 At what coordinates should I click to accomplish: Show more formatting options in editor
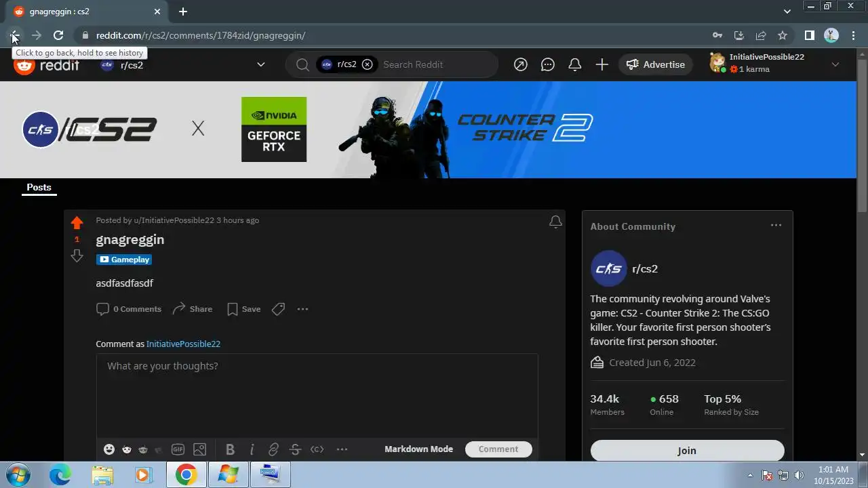[342, 449]
